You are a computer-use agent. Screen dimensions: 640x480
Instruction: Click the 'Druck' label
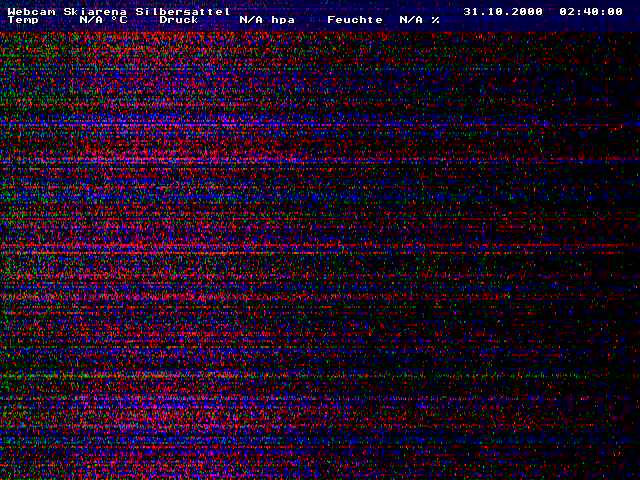pos(179,20)
